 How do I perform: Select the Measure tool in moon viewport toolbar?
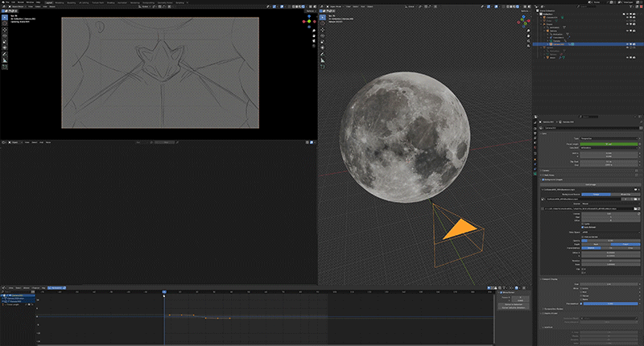[x=323, y=60]
